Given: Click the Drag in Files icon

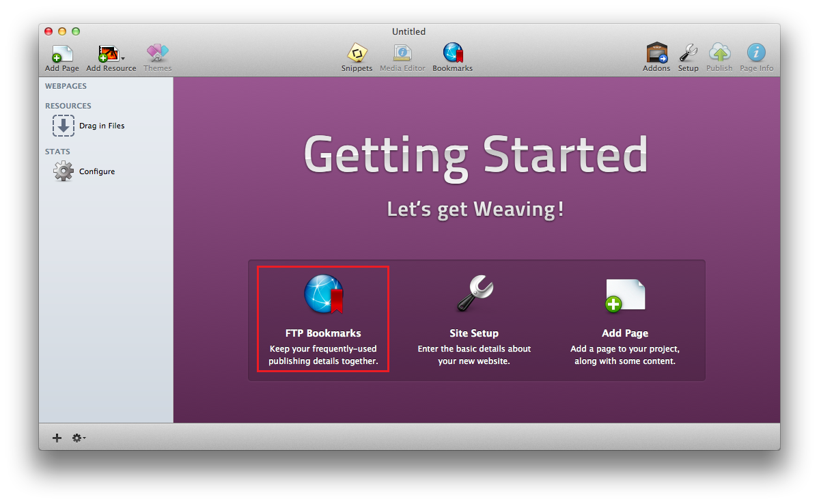Looking at the screenshot, I should coord(64,126).
